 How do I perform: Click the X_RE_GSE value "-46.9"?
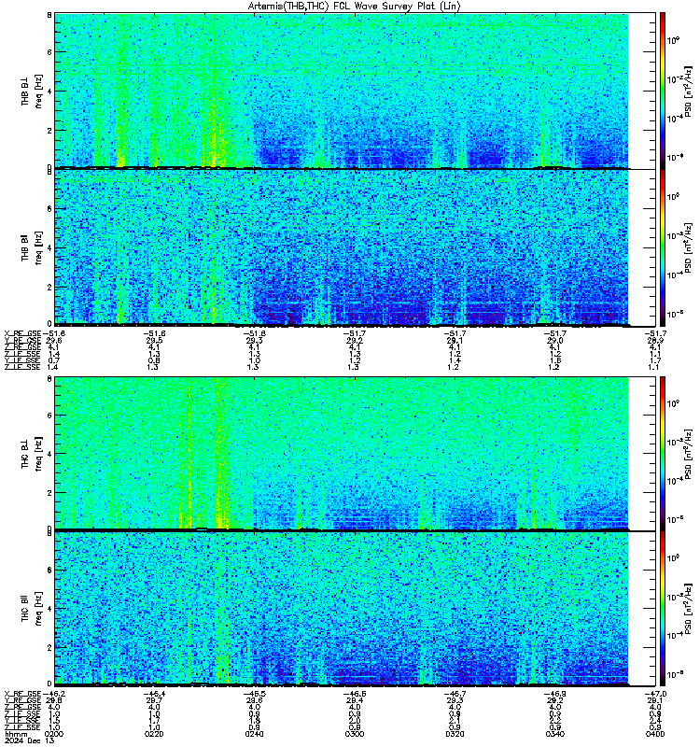(x=555, y=694)
